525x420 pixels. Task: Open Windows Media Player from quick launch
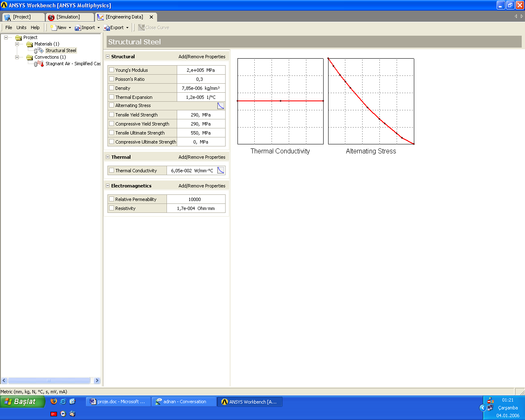point(63,414)
